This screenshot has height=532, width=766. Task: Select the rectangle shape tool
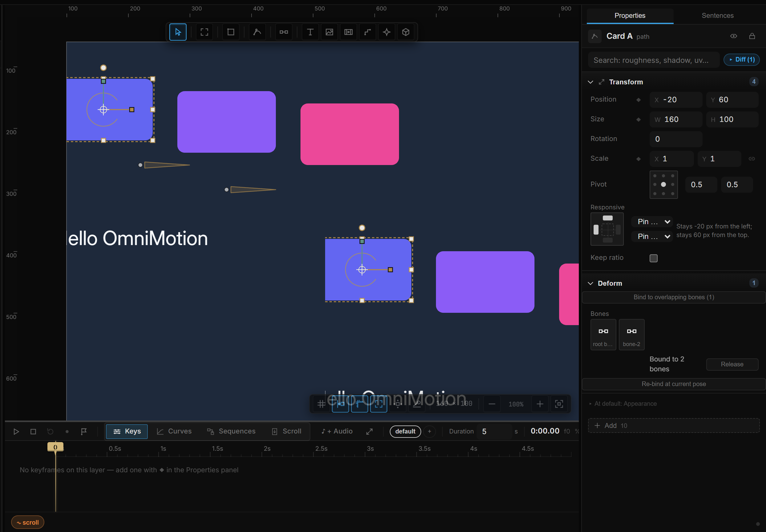click(231, 32)
